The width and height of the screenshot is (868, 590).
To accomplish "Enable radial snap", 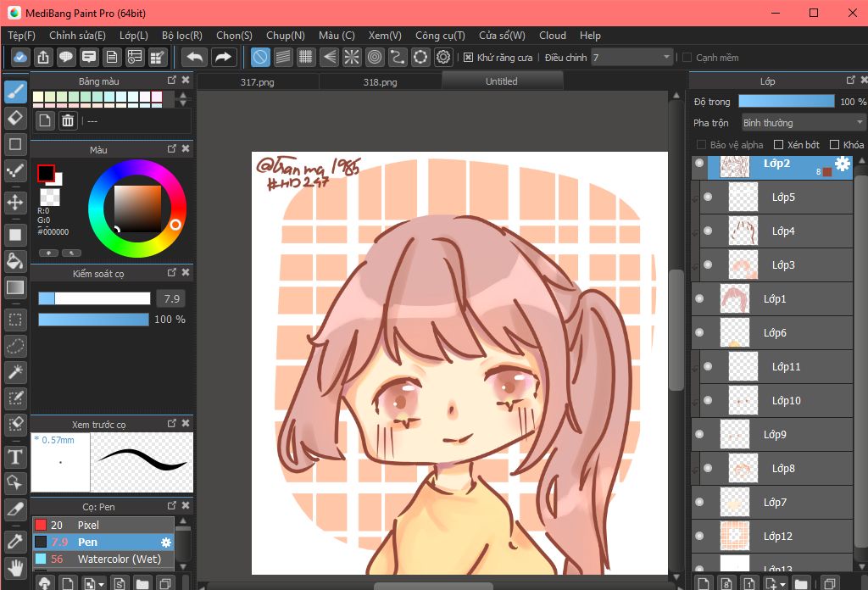I will pos(352,57).
